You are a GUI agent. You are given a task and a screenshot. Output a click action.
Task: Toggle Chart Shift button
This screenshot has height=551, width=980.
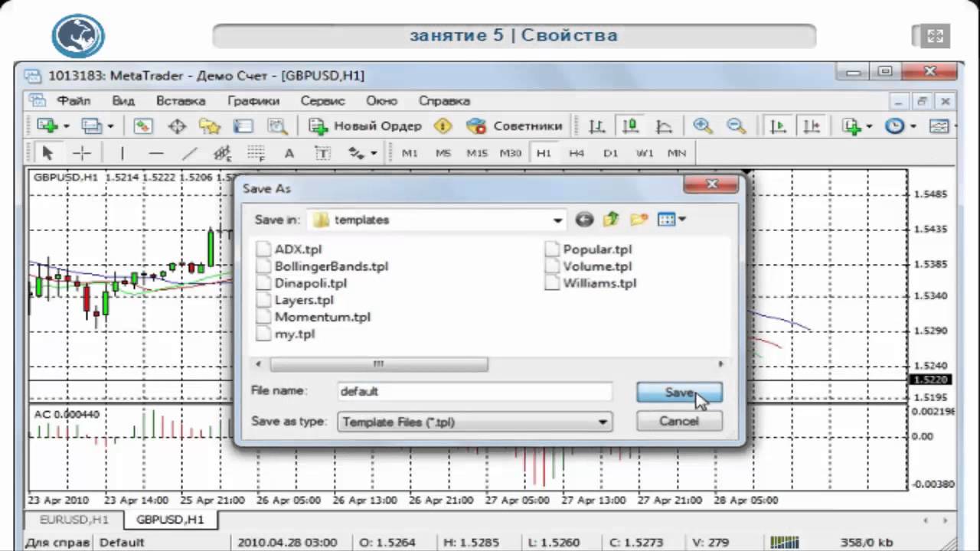[x=811, y=126]
